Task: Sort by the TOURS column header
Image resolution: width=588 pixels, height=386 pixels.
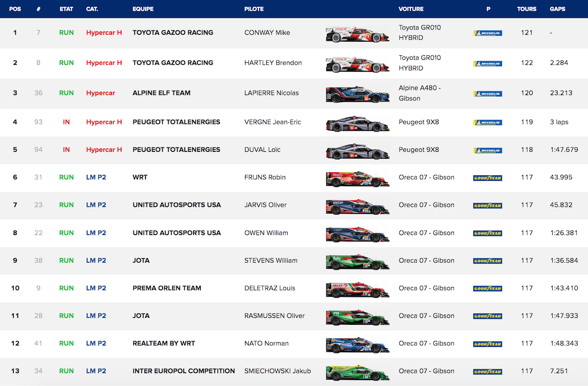Action: coord(526,9)
